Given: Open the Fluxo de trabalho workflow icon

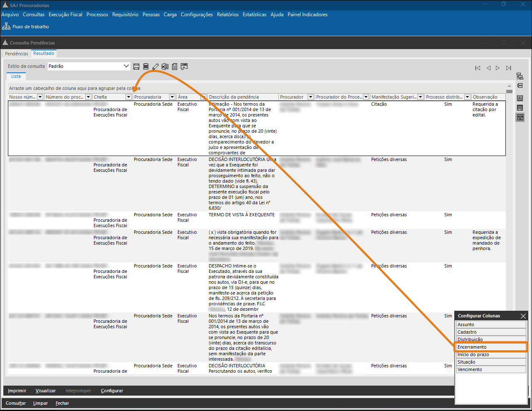Looking at the screenshot, I should pyautogui.click(x=6, y=27).
